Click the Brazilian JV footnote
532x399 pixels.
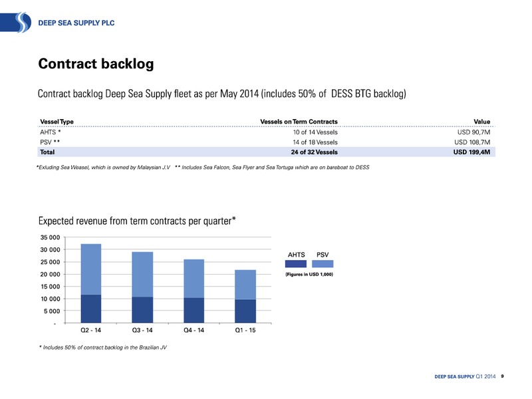[x=103, y=347]
